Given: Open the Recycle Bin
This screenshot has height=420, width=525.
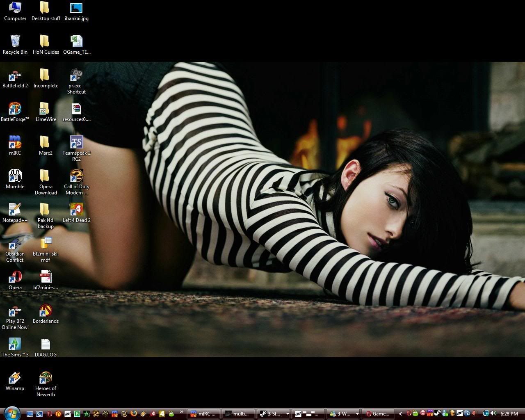Looking at the screenshot, I should 15,45.
